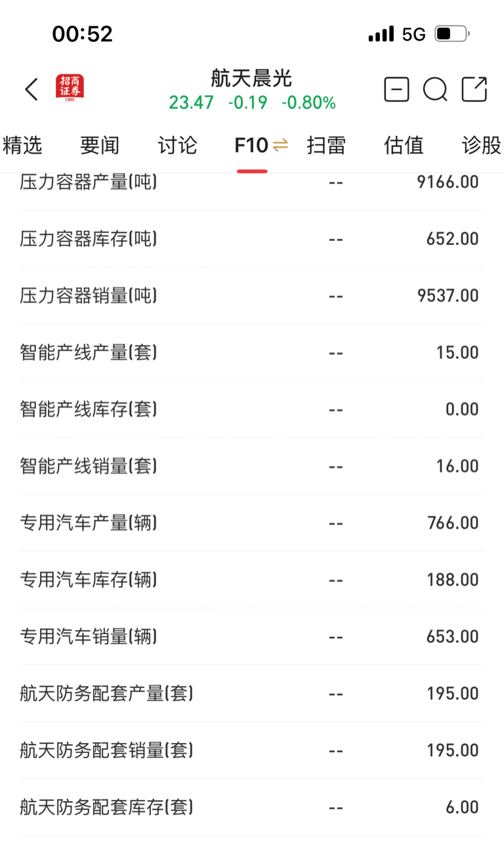
Task: Tap the minus-box remove-from-watchlist icon
Action: click(396, 89)
